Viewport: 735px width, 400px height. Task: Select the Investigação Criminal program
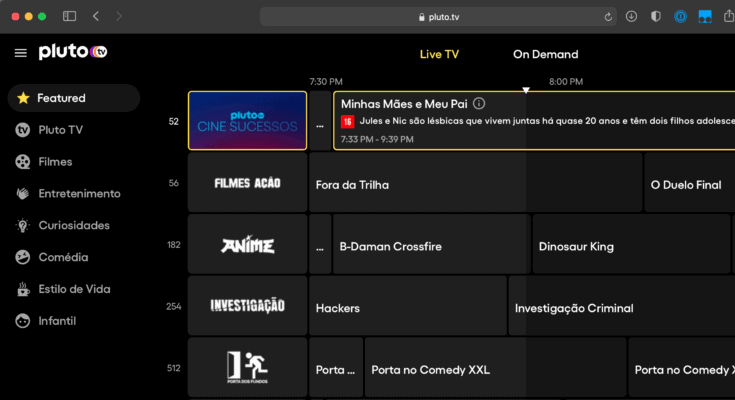point(622,306)
